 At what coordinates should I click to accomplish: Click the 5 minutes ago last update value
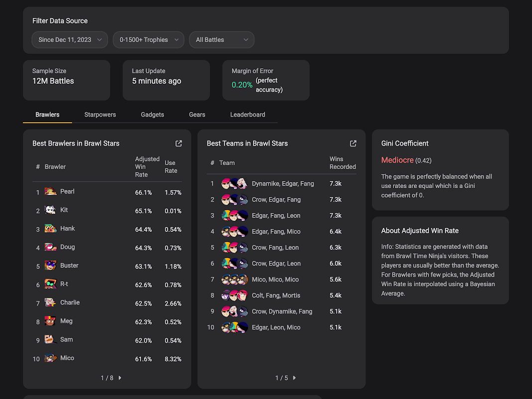(x=156, y=81)
